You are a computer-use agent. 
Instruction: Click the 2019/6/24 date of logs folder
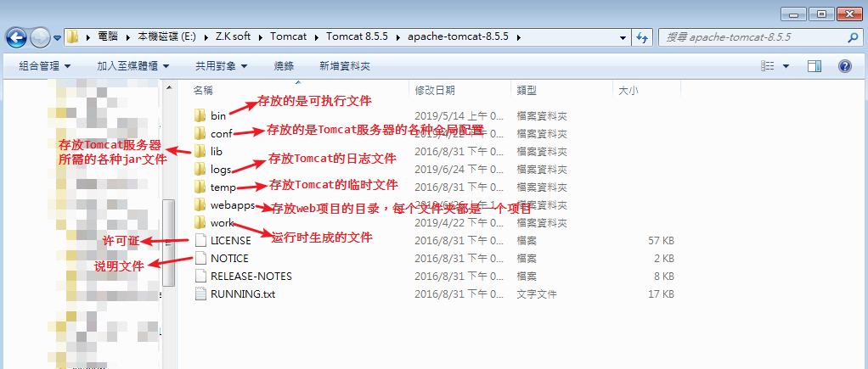pyautogui.click(x=459, y=170)
